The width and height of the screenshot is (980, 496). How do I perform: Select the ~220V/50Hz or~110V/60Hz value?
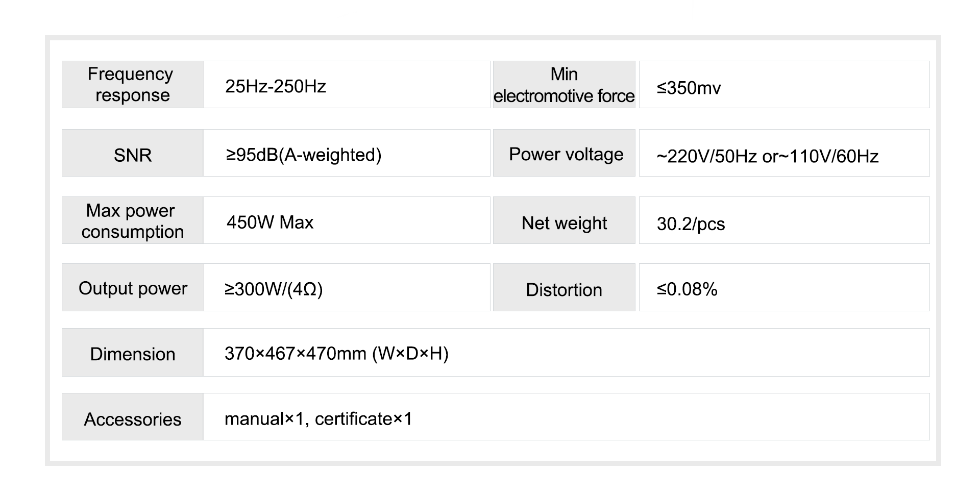[767, 156]
